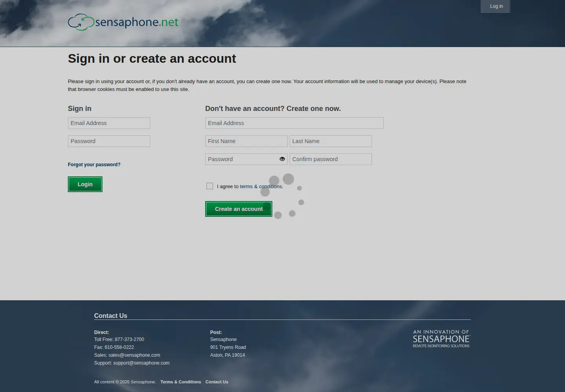Click the Sign in or create an account heading
565x392 pixels.
pyautogui.click(x=152, y=58)
